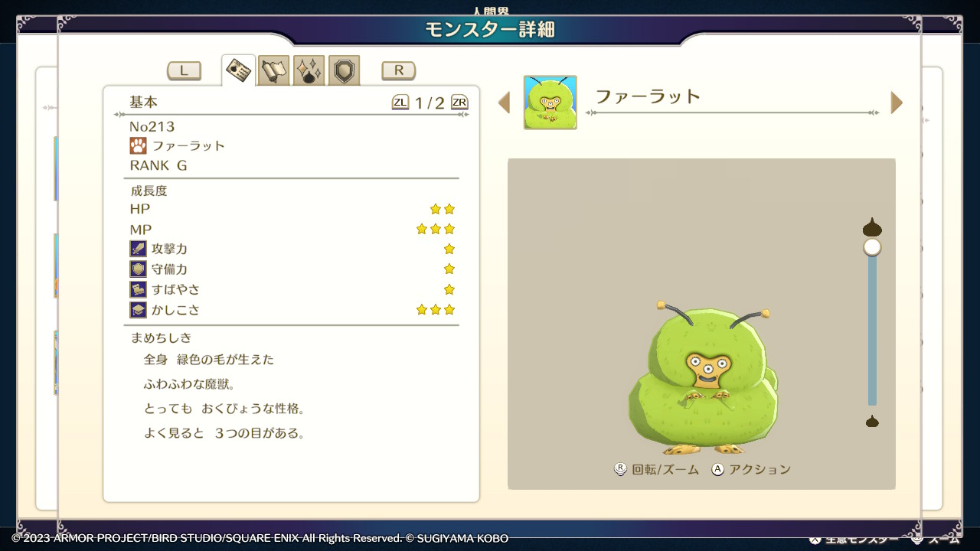Go to next monster with right arrow
This screenshot has height=551, width=980.
coord(897,103)
